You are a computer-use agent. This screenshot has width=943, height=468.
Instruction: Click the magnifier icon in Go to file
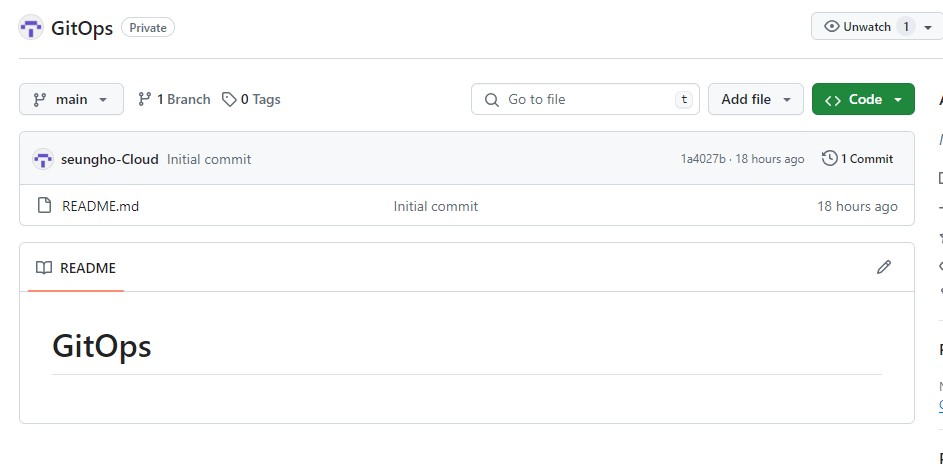pyautogui.click(x=491, y=100)
